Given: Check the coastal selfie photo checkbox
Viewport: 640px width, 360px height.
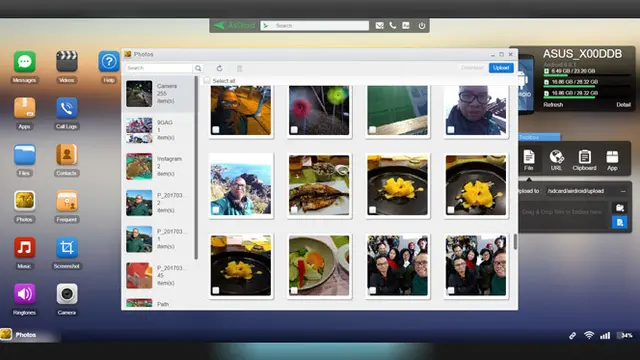Looking at the screenshot, I should click(216, 210).
